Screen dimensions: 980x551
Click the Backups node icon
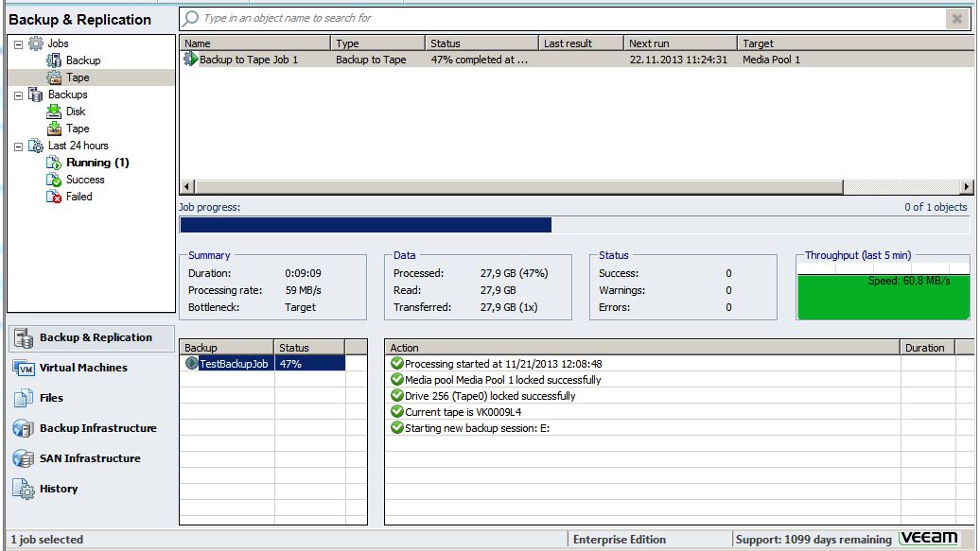(x=36, y=95)
